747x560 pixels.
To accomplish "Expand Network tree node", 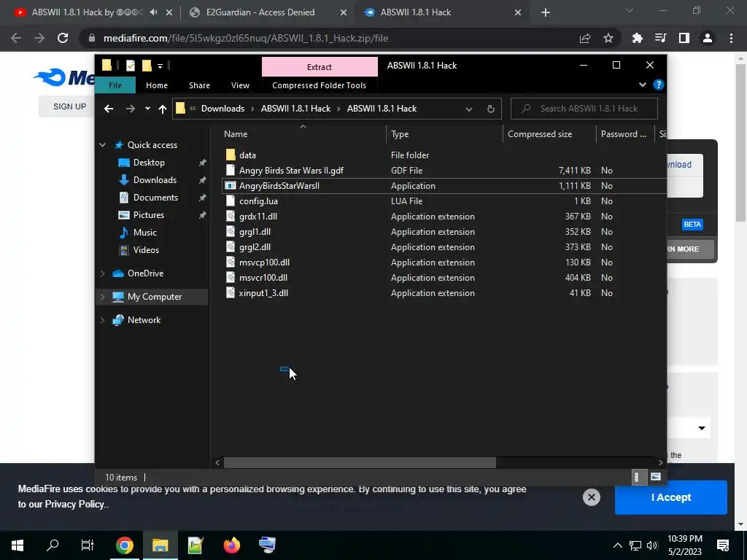I will coord(102,320).
